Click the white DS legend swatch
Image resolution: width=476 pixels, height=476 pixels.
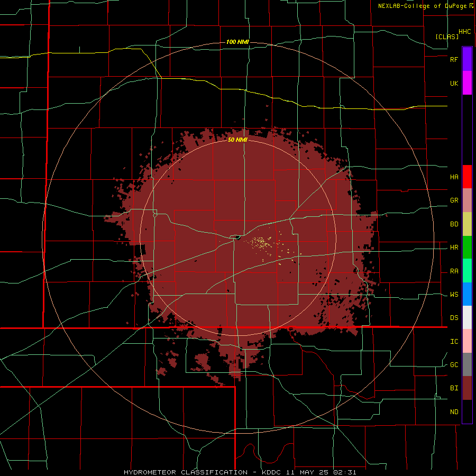click(x=467, y=317)
